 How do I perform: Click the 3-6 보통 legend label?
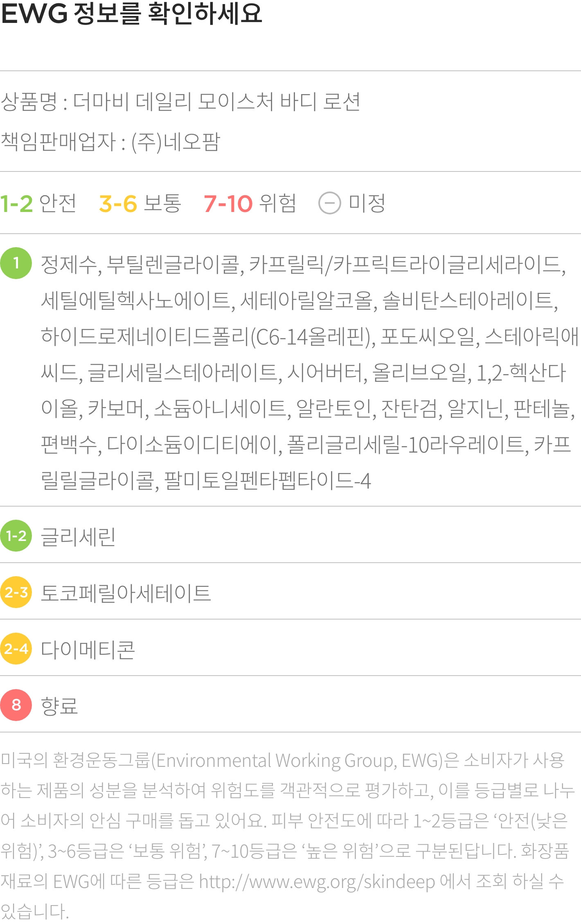[x=140, y=203]
